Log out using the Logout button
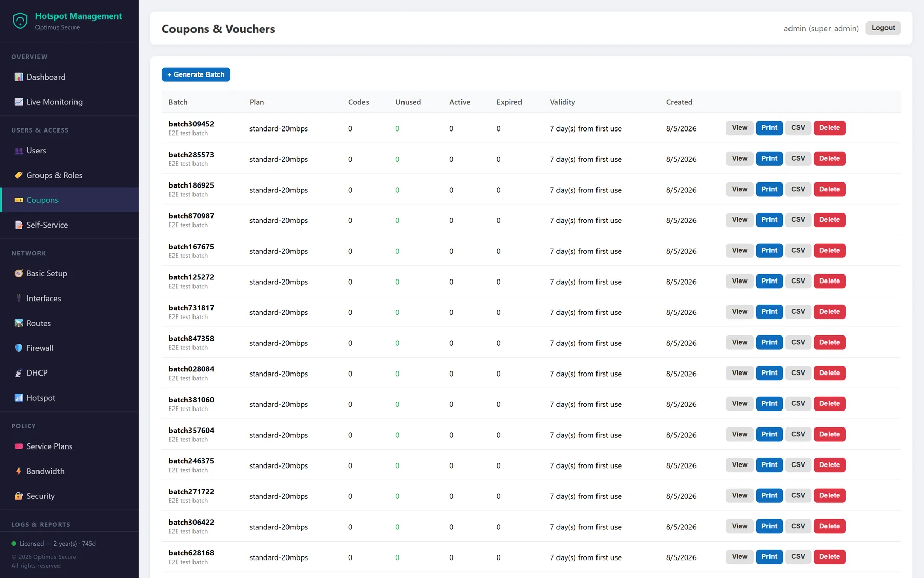The width and height of the screenshot is (924, 578). pos(883,28)
